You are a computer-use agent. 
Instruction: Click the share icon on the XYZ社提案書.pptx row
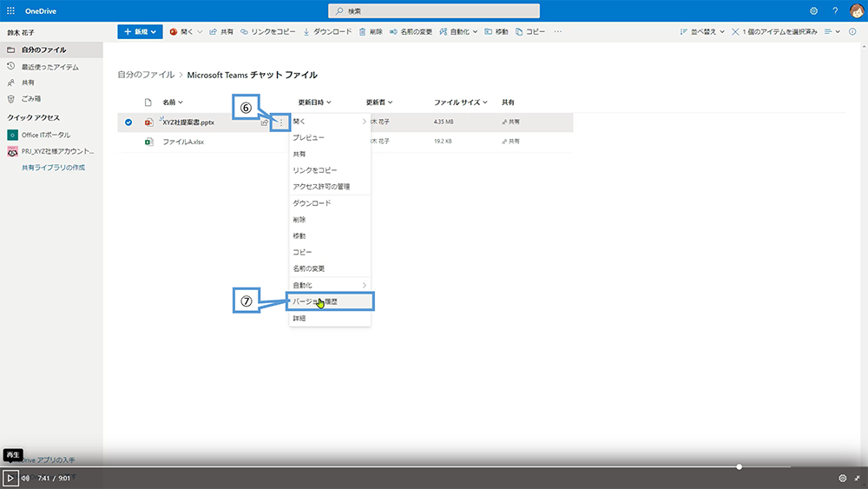point(265,122)
